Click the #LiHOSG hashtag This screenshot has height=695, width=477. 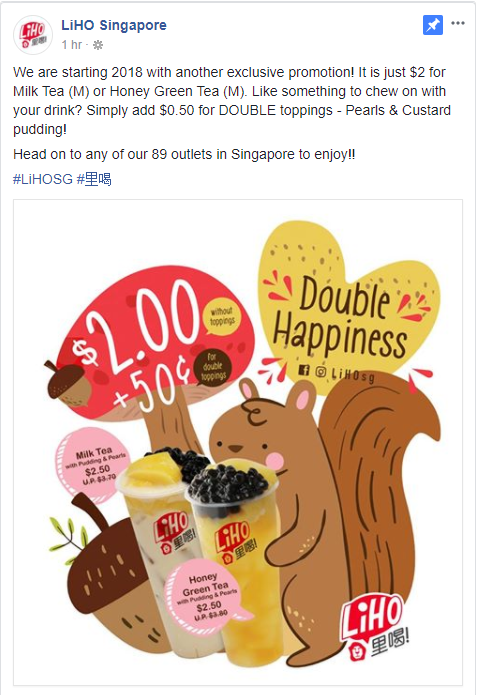[x=43, y=180]
